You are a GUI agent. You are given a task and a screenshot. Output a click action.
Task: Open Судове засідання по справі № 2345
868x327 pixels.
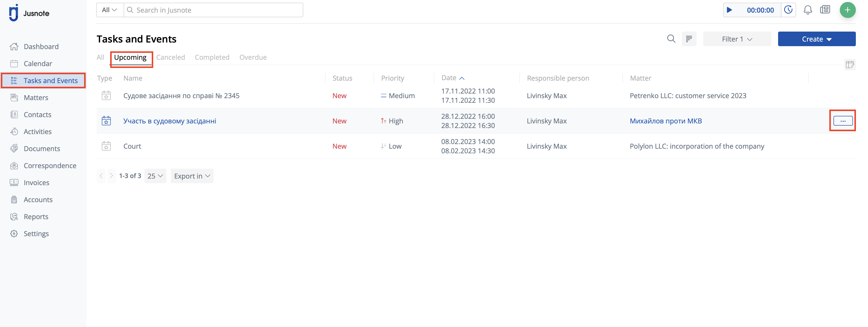tap(181, 96)
